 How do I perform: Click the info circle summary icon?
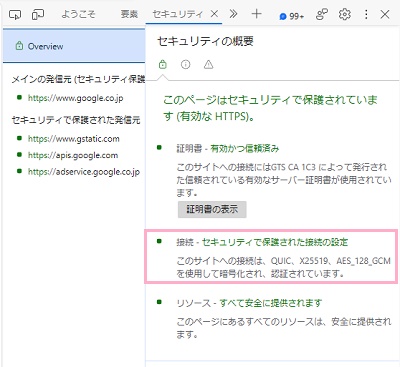pyautogui.click(x=185, y=64)
